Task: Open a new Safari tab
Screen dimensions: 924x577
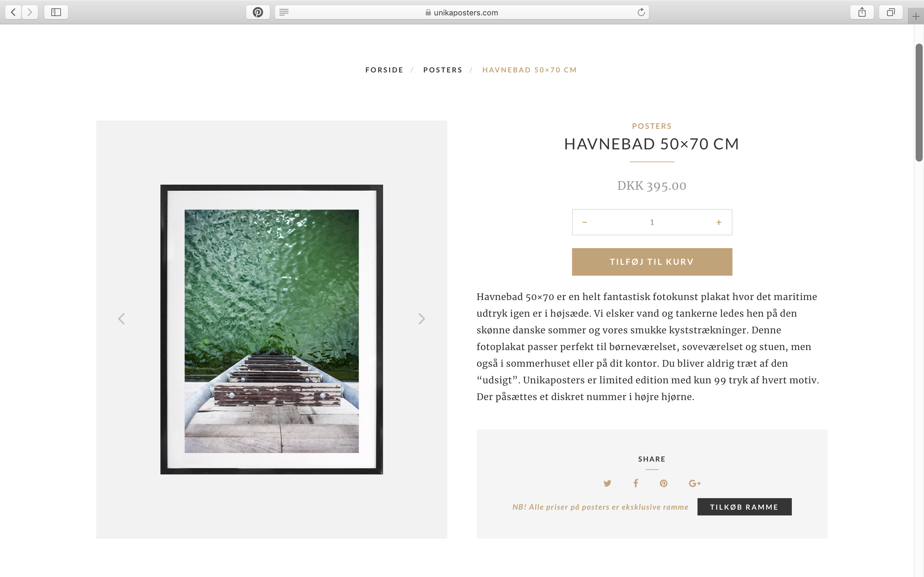Action: [916, 16]
